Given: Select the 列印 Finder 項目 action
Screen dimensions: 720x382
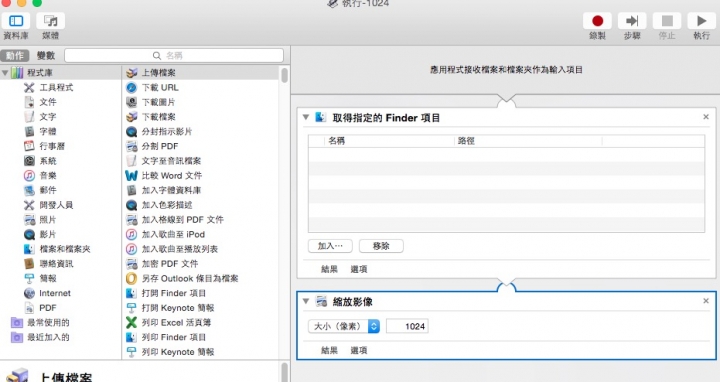Looking at the screenshot, I should tap(174, 337).
